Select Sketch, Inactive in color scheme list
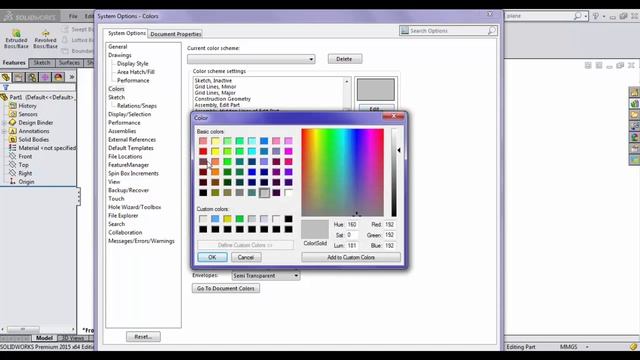Viewport: 640px width, 360px height. coord(213,81)
